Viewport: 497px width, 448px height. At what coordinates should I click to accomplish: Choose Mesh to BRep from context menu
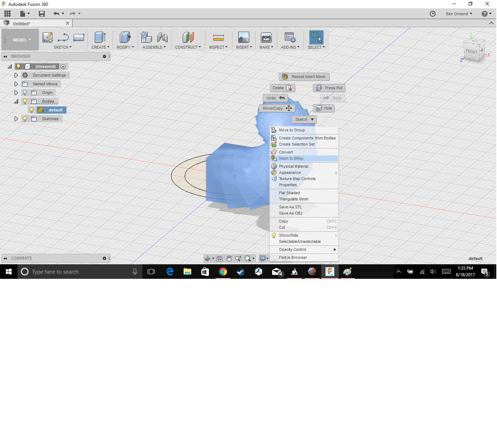tap(304, 158)
